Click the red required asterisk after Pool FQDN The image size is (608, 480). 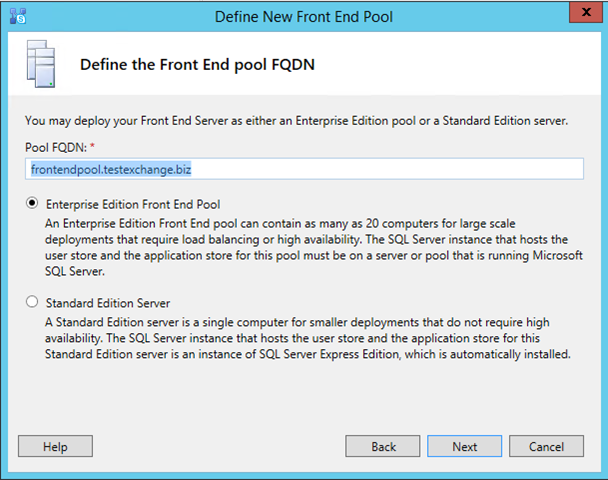[92, 146]
